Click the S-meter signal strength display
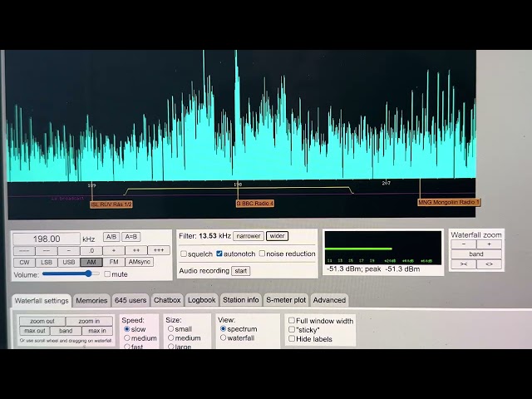The image size is (532, 399). (383, 248)
